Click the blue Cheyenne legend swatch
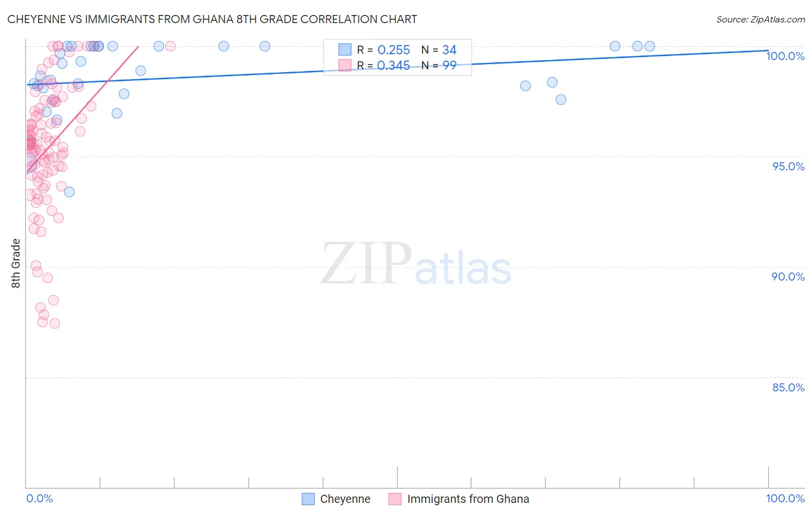This screenshot has height=515, width=812. point(308,499)
